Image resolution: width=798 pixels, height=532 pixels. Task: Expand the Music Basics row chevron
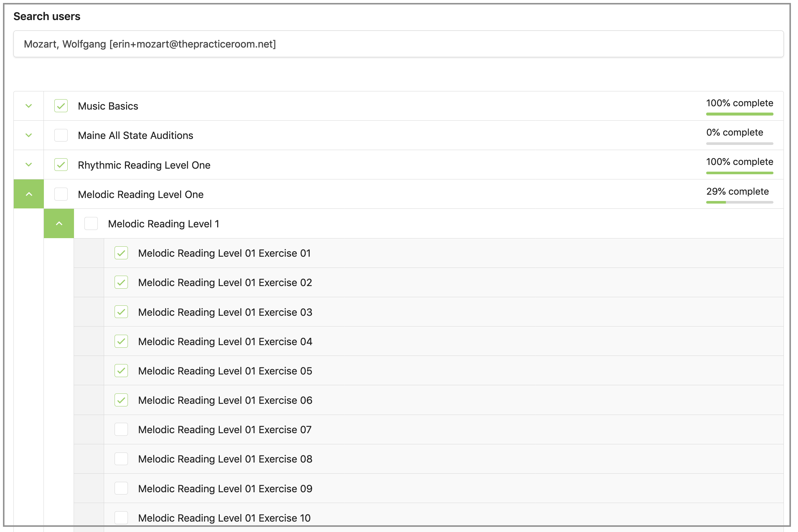point(29,106)
